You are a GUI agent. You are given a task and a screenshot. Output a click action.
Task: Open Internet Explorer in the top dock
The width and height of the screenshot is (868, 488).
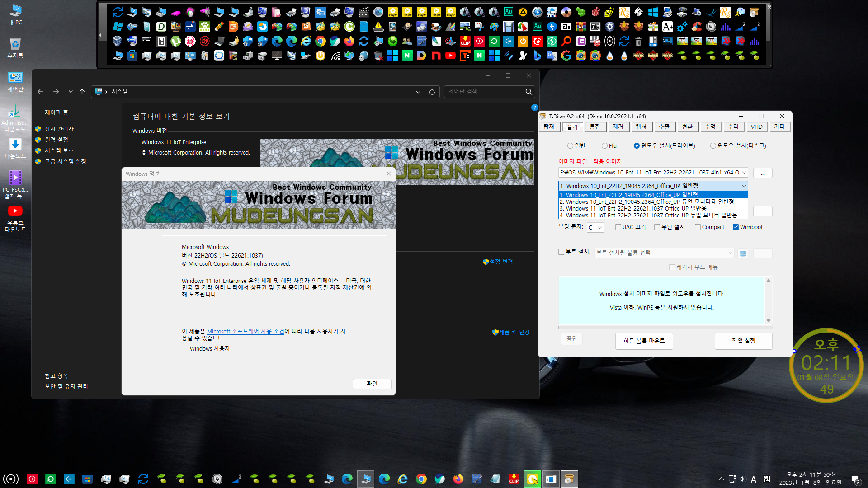[x=306, y=41]
